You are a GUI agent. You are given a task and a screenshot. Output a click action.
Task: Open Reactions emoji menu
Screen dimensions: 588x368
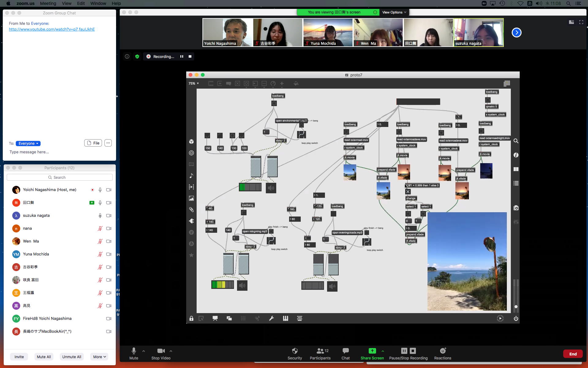(x=443, y=351)
